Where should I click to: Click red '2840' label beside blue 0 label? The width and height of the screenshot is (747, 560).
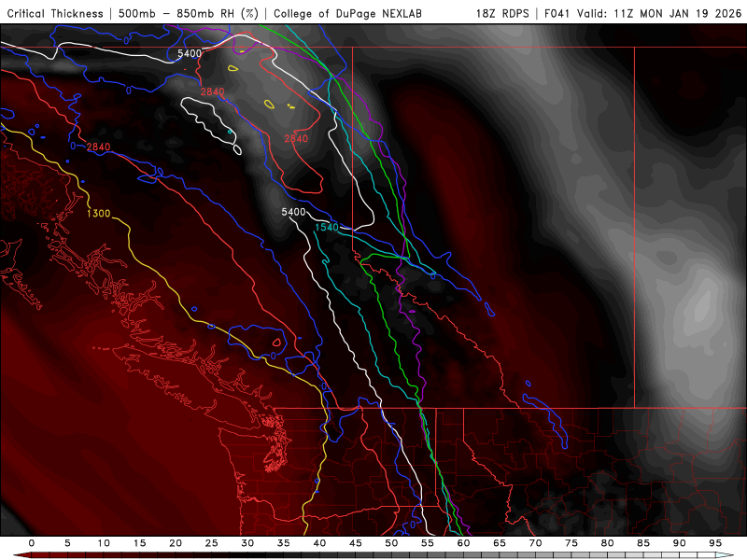click(99, 147)
